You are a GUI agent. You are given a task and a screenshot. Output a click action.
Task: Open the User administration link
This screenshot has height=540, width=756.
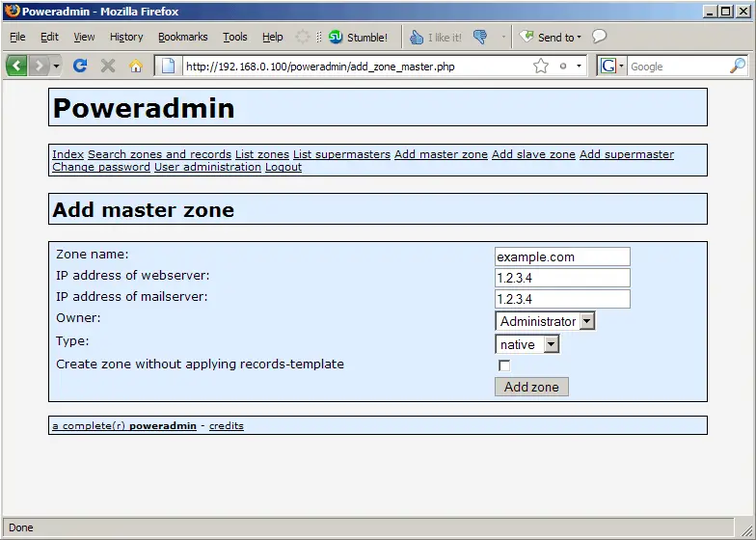point(208,167)
